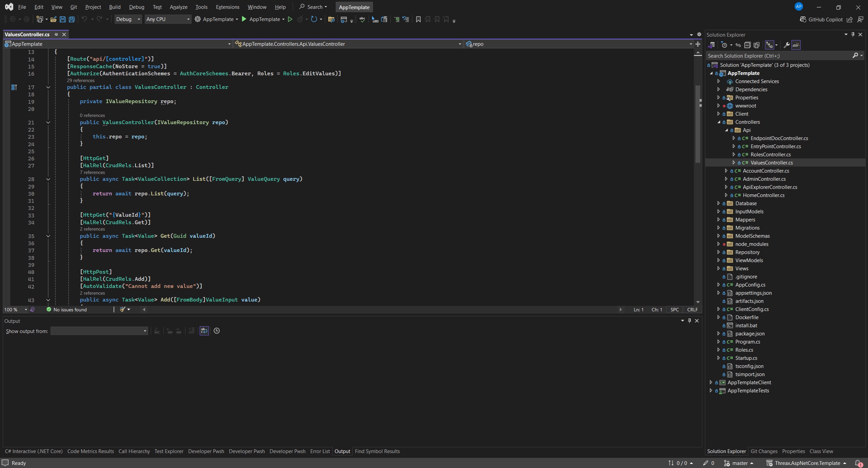Click Collapse All icon in Solution Explorer
This screenshot has height=468, width=868.
pyautogui.click(x=747, y=45)
